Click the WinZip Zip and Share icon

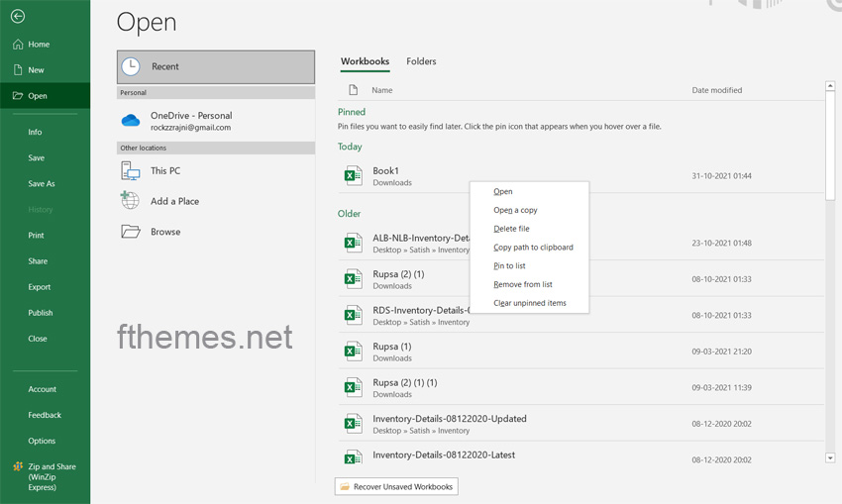coord(18,466)
